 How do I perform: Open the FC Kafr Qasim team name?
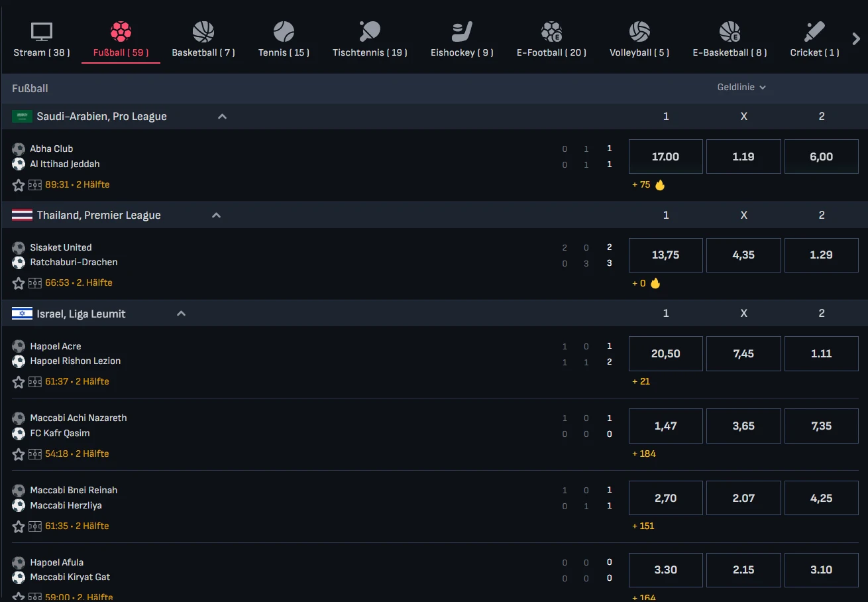click(x=60, y=434)
